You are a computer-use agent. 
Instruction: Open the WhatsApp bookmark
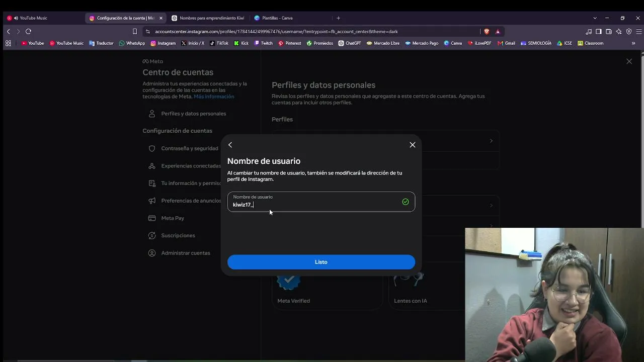(x=132, y=43)
